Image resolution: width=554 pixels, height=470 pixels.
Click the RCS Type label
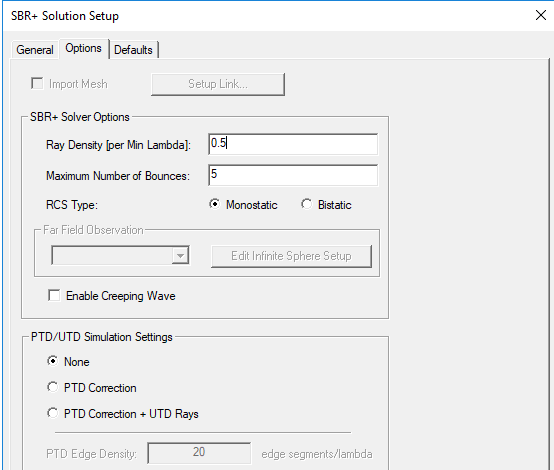pyautogui.click(x=72, y=205)
